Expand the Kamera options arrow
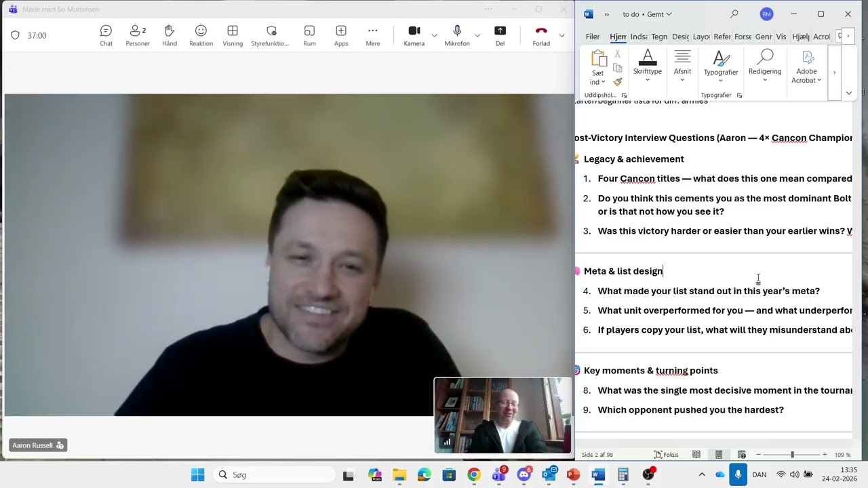Image resolution: width=868 pixels, height=488 pixels. tap(434, 35)
